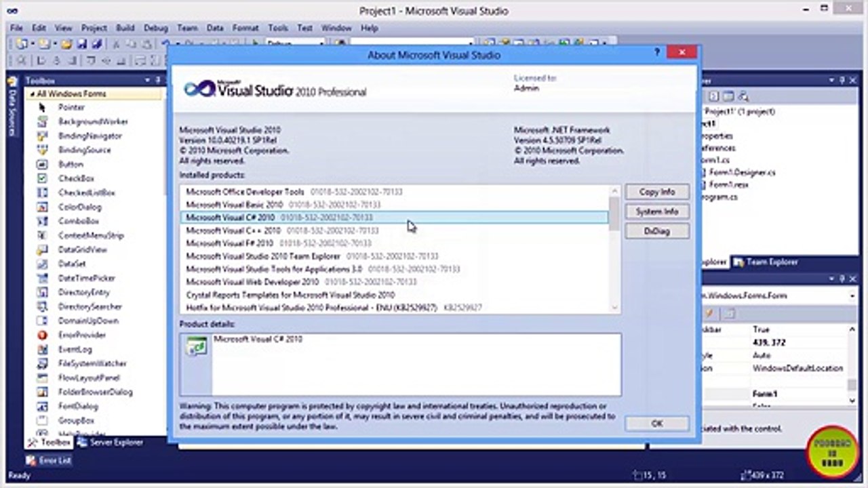Open Solution Explorer window position dropdown

(833, 80)
